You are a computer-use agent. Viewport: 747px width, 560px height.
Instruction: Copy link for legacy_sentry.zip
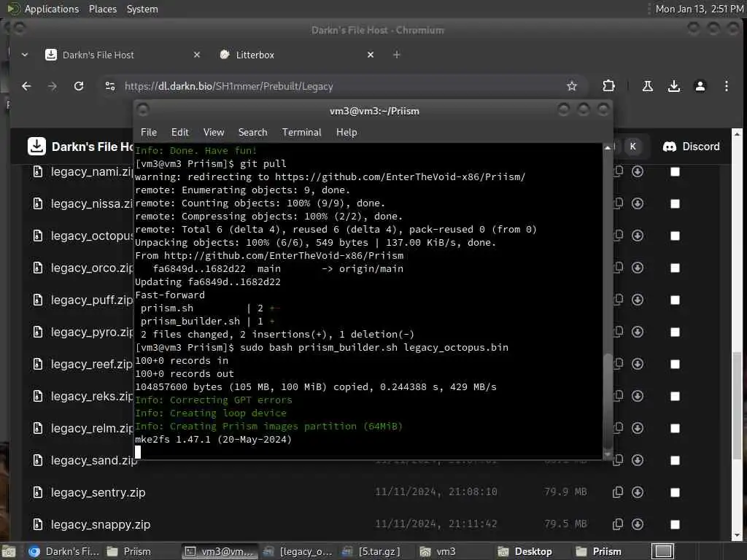pos(617,492)
